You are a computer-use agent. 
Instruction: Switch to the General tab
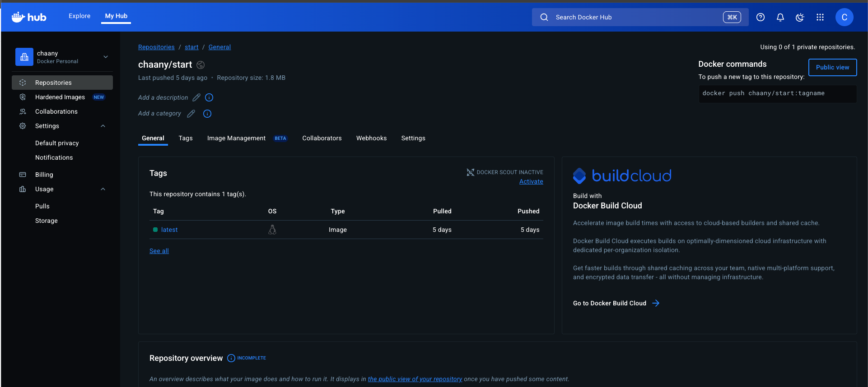coord(153,138)
